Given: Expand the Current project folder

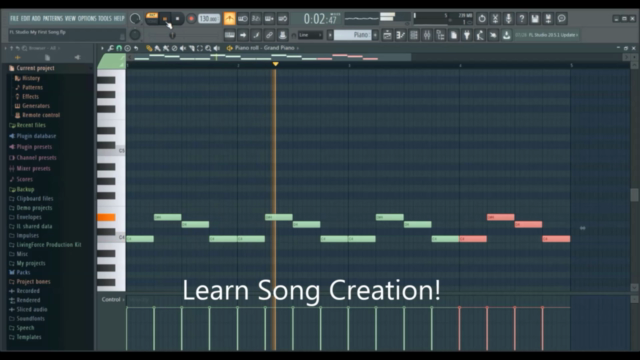Looking at the screenshot, I should 35,68.
